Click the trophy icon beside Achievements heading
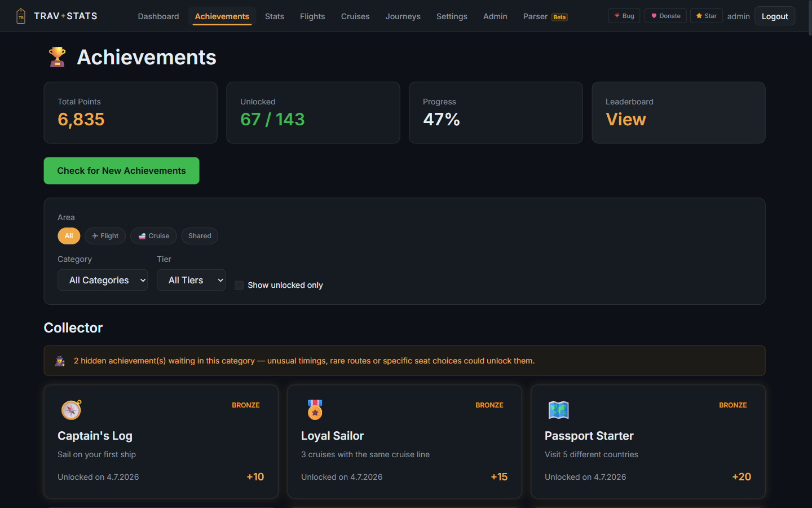The height and width of the screenshot is (508, 812). click(x=57, y=57)
